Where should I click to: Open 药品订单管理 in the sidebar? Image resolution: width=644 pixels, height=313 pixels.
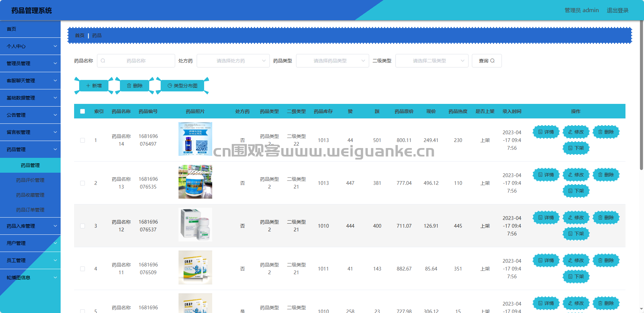30,210
